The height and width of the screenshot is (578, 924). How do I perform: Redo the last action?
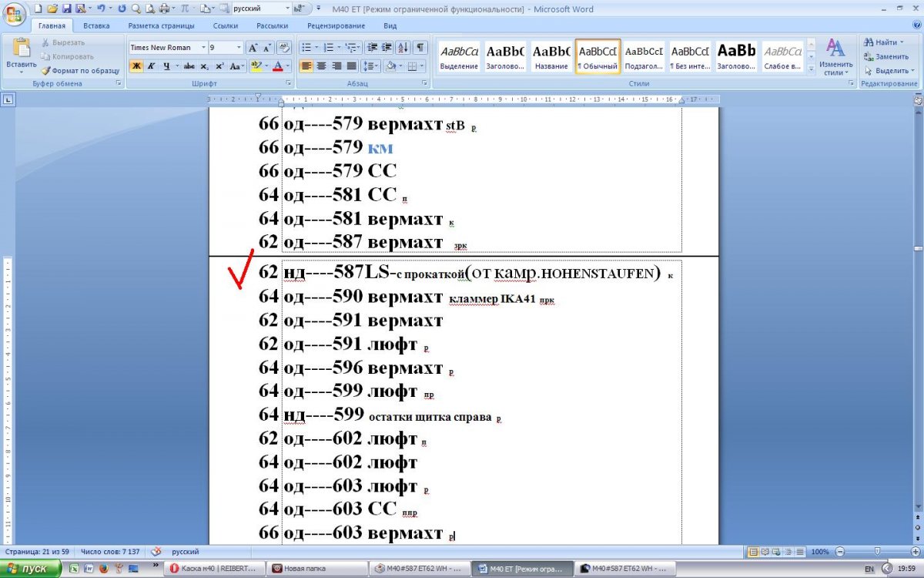pos(122,8)
